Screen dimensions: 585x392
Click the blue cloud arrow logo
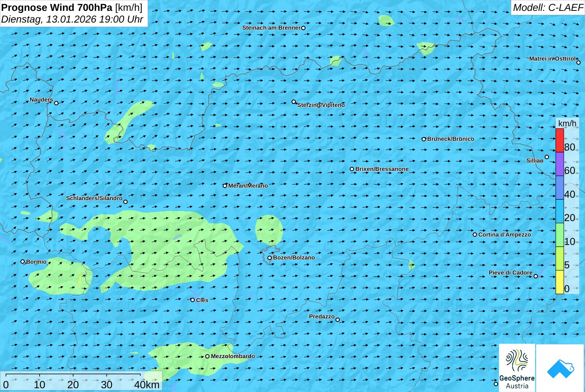coord(560,368)
